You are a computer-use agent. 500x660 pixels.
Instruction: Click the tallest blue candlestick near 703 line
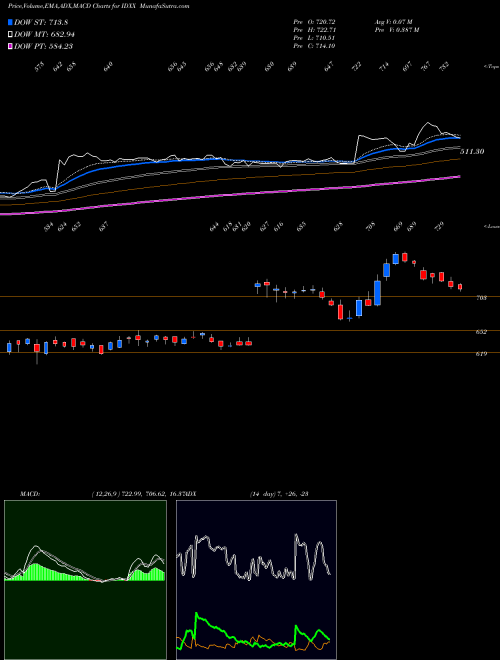pyautogui.click(x=378, y=292)
